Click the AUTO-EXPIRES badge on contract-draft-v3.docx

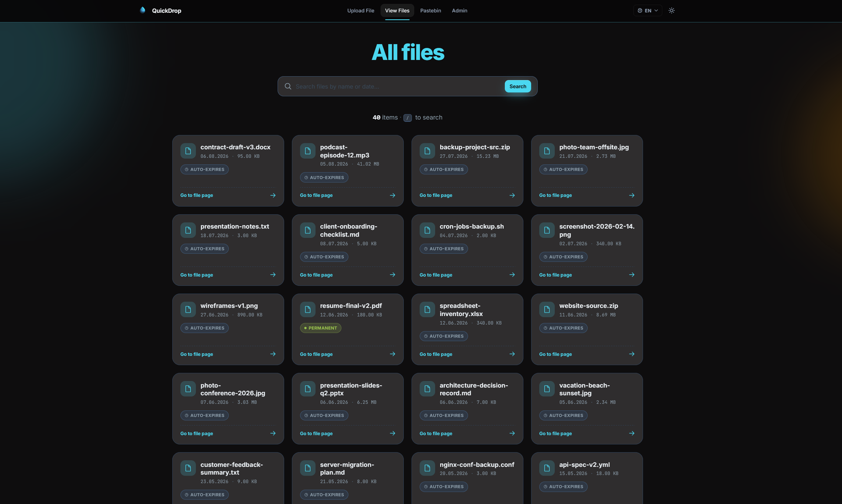pyautogui.click(x=204, y=169)
